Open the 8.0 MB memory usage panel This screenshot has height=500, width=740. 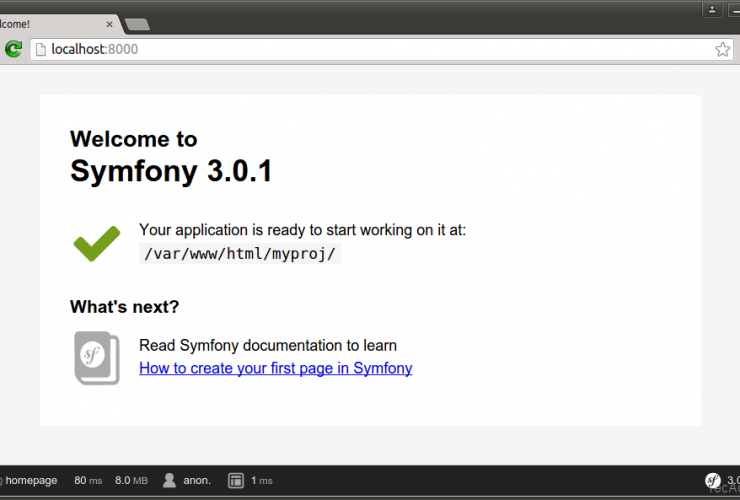point(131,480)
